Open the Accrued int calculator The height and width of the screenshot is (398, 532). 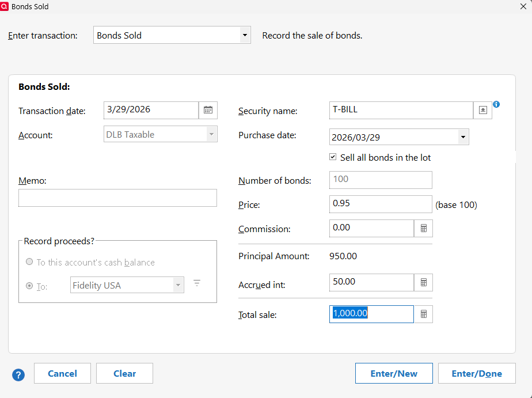coord(423,283)
